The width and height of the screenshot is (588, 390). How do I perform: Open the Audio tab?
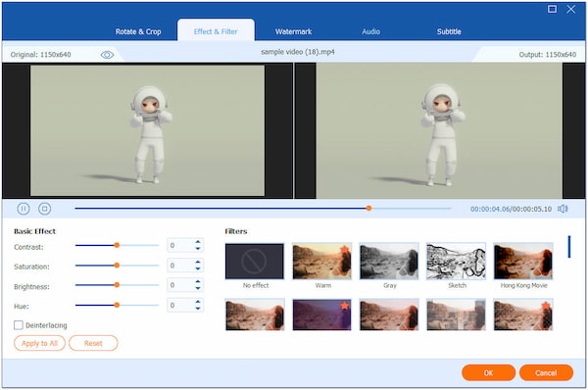tap(370, 32)
